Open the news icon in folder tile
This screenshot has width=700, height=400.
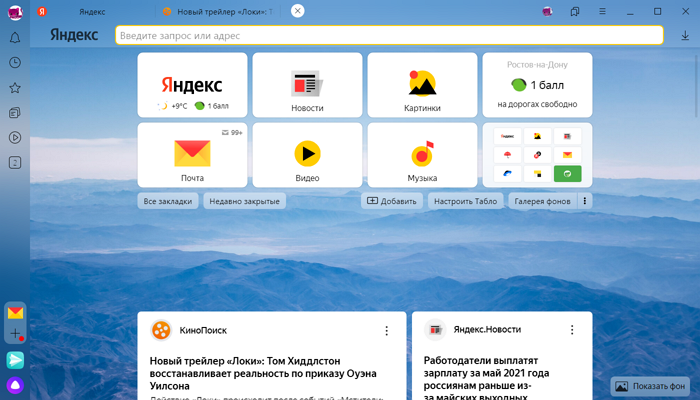pos(567,136)
